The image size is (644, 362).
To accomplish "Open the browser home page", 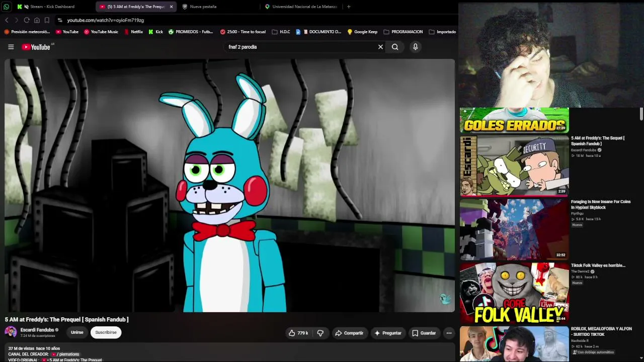I will [37, 20].
